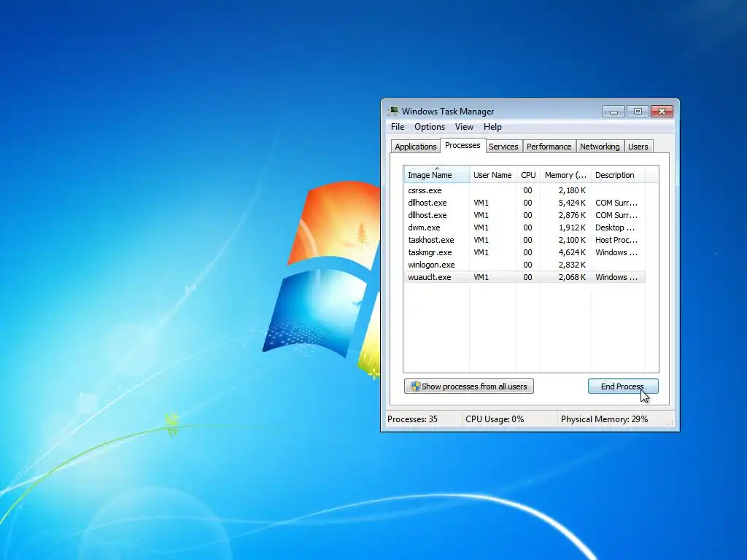This screenshot has width=747, height=560.
Task: Switch to the Users tab
Action: pos(638,147)
